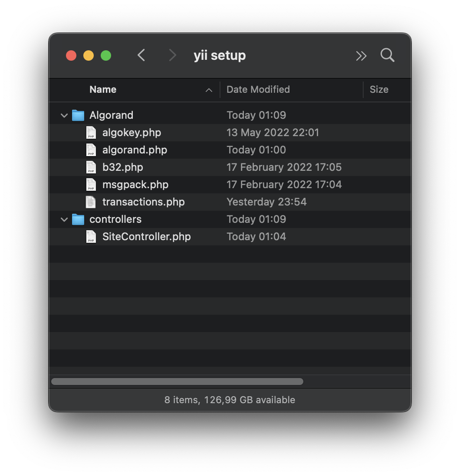The width and height of the screenshot is (460, 476).
Task: Select the controllers folder name
Action: pyautogui.click(x=115, y=219)
